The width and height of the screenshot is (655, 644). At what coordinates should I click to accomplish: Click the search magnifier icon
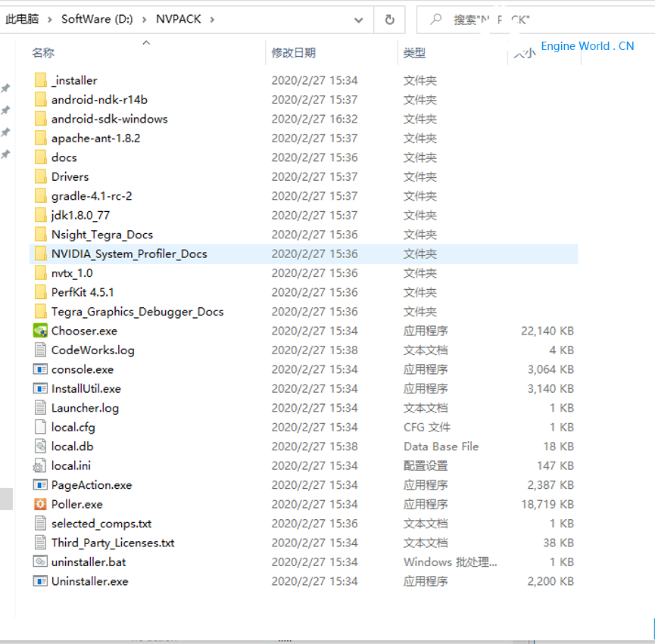[436, 20]
